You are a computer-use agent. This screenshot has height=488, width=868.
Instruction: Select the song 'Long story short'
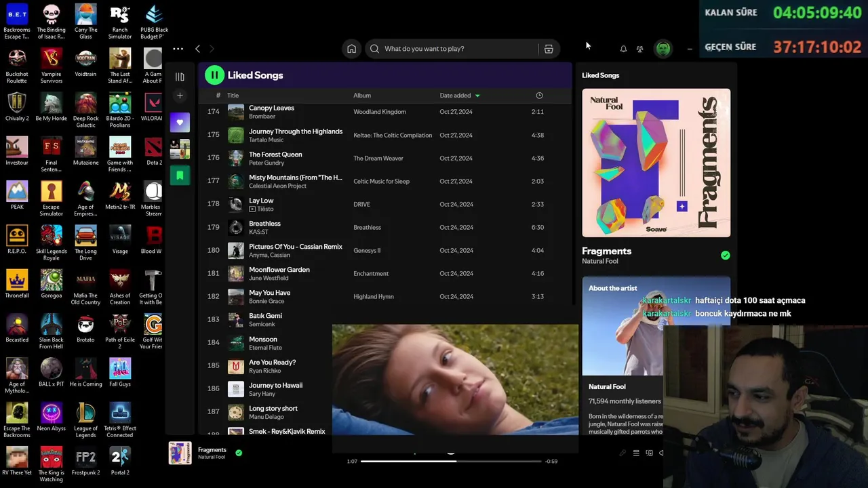pyautogui.click(x=273, y=408)
